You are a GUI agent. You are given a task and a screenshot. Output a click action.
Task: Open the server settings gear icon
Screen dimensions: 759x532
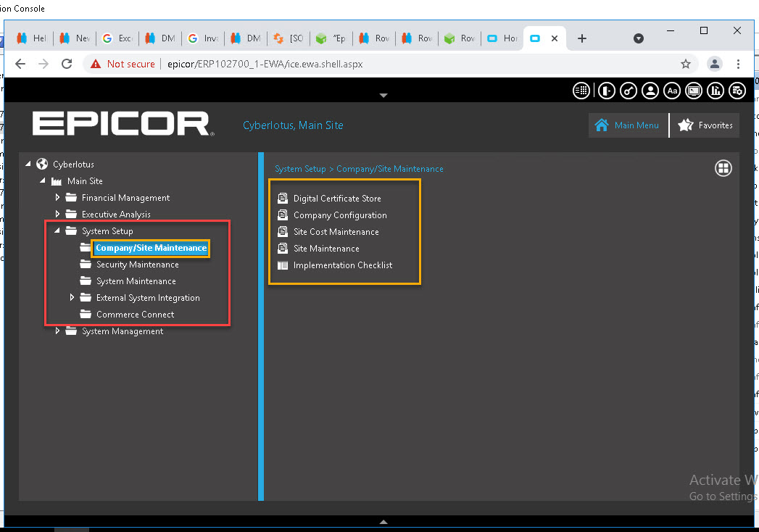pyautogui.click(x=737, y=91)
